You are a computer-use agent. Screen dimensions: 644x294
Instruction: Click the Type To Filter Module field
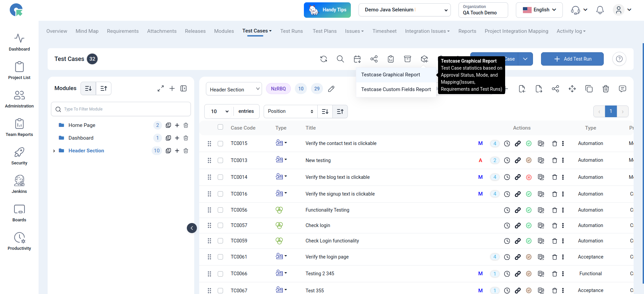[121, 109]
